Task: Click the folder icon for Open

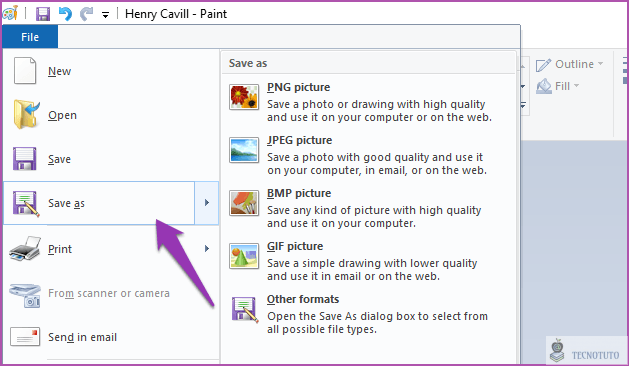Action: point(26,114)
